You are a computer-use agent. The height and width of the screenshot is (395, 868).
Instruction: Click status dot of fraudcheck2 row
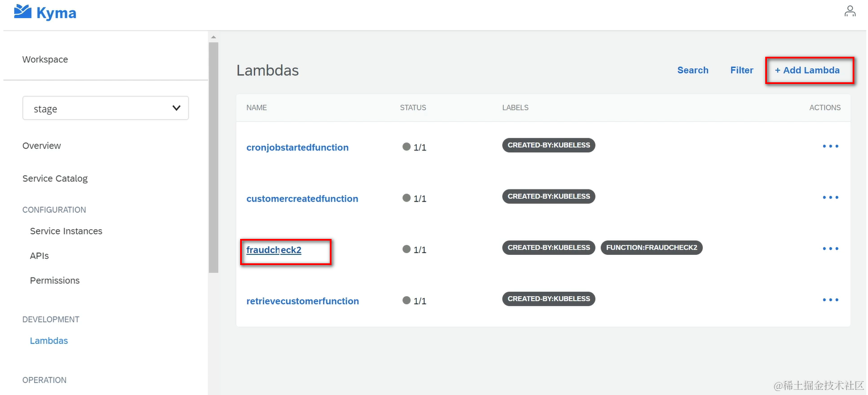(x=406, y=249)
